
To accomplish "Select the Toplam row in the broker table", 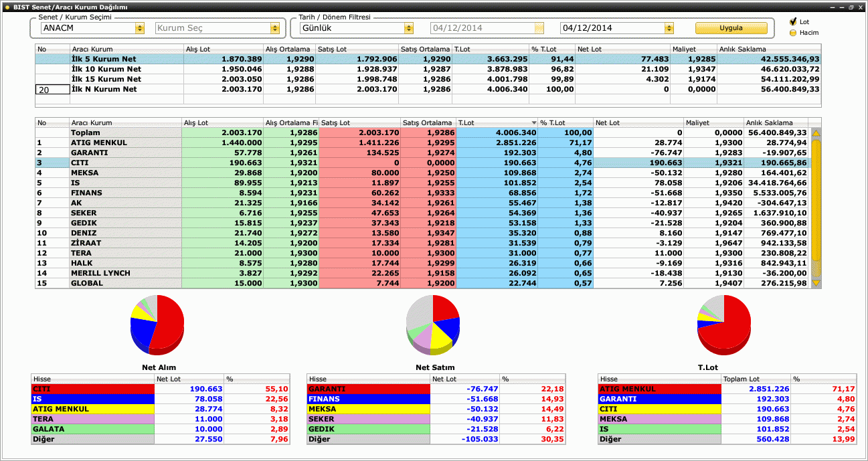I will tap(422, 132).
